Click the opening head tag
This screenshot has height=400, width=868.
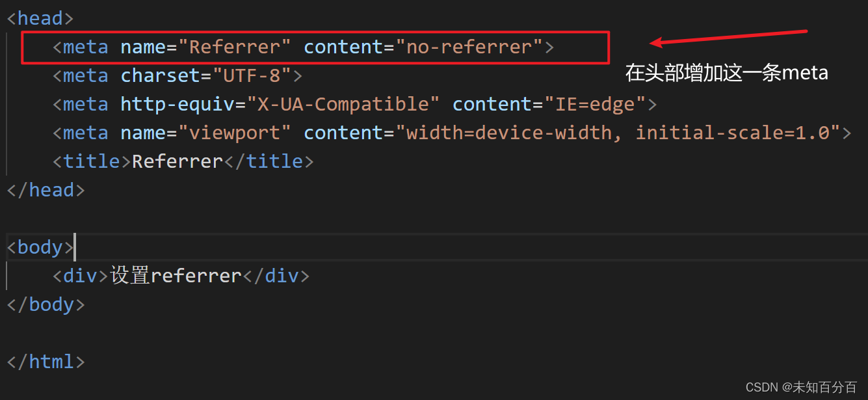(x=40, y=18)
